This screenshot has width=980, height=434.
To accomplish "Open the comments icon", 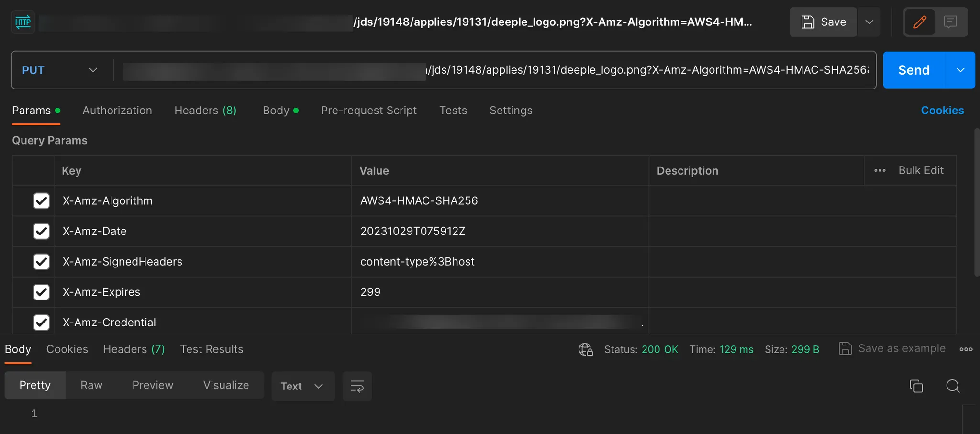I will (950, 22).
